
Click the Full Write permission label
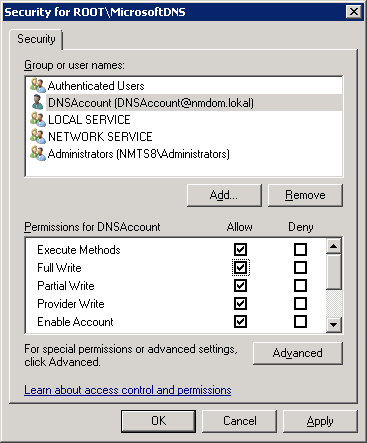click(59, 268)
